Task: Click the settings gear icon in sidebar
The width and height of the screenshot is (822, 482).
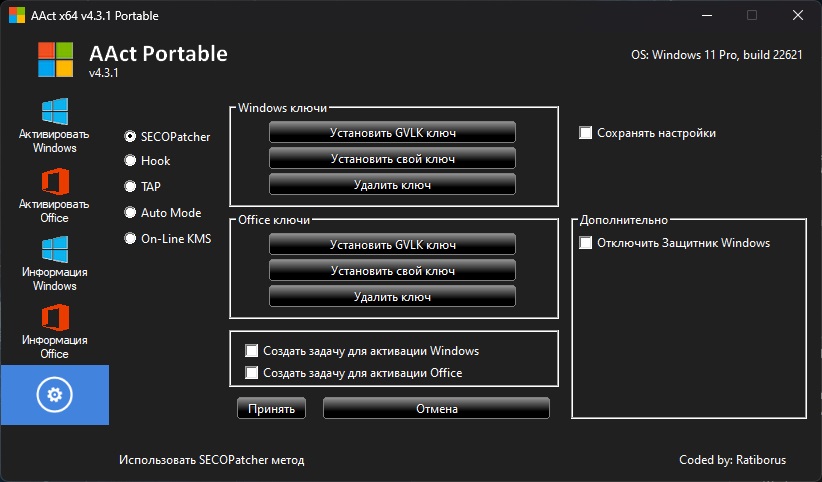Action: [54, 395]
